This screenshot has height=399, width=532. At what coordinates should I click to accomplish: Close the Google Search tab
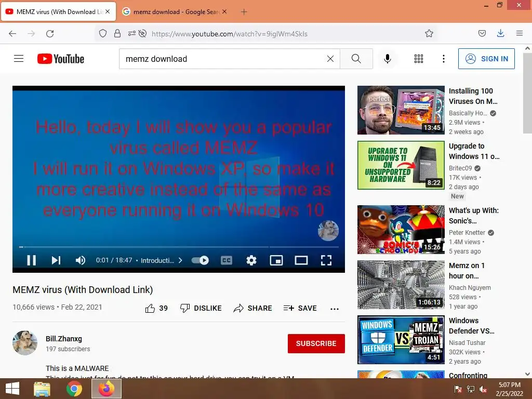(x=224, y=11)
